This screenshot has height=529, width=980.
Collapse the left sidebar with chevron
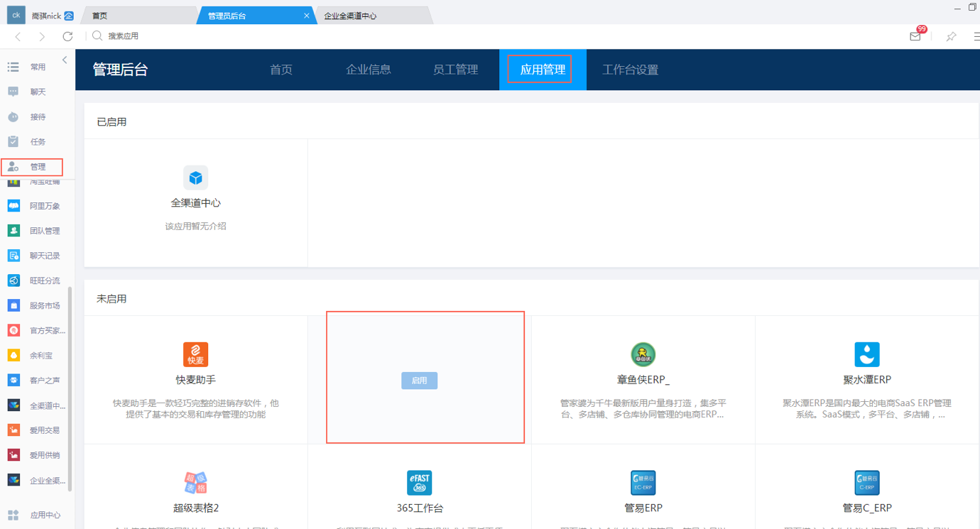click(65, 60)
